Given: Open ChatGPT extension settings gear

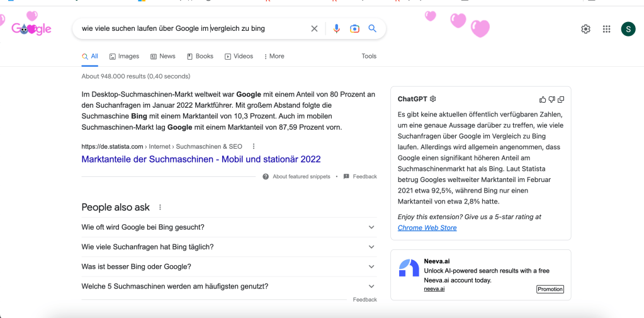Looking at the screenshot, I should [x=432, y=99].
